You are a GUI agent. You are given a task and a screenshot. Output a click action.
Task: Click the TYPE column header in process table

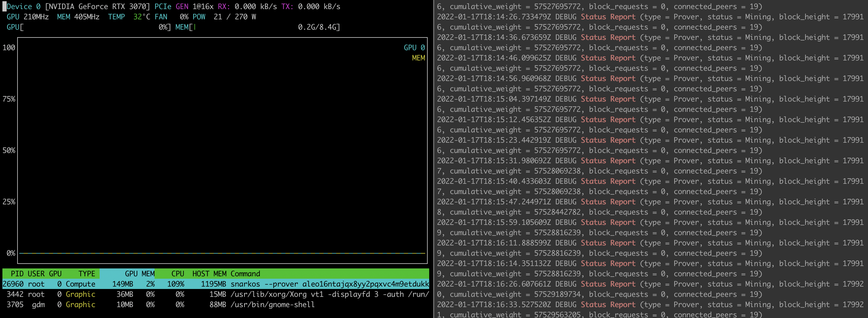[x=87, y=274]
